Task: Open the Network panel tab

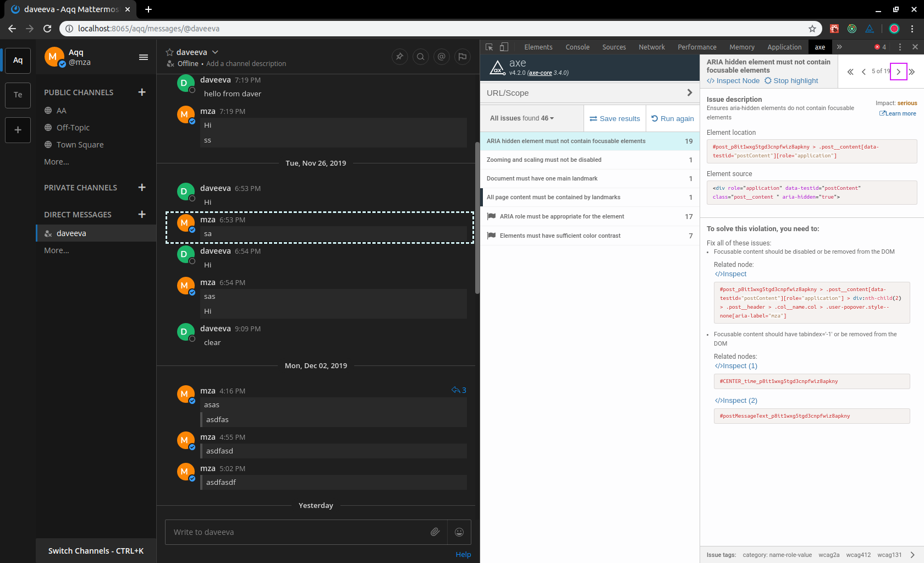Action: coord(651,47)
